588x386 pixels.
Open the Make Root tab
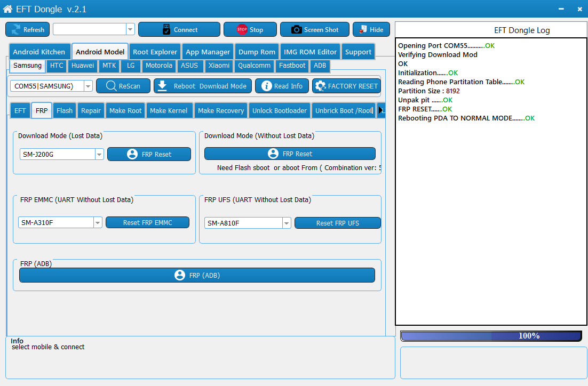pos(125,110)
